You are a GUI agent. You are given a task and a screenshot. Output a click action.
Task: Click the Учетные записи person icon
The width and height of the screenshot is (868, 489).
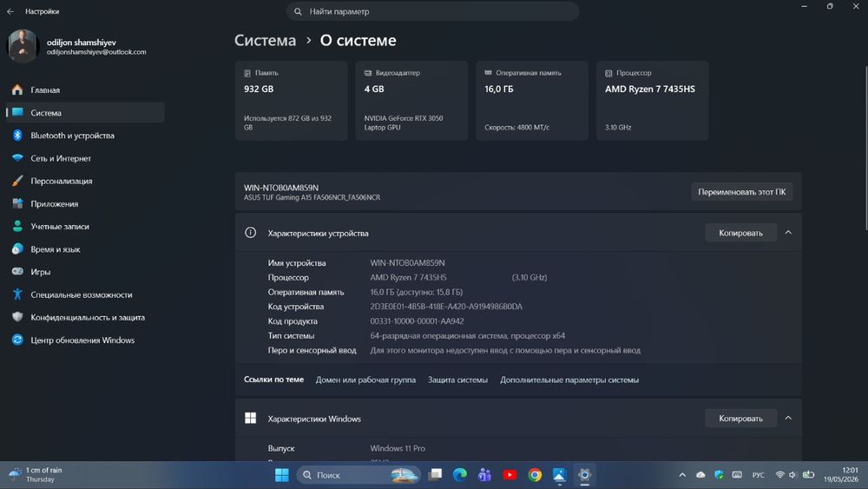click(x=17, y=226)
